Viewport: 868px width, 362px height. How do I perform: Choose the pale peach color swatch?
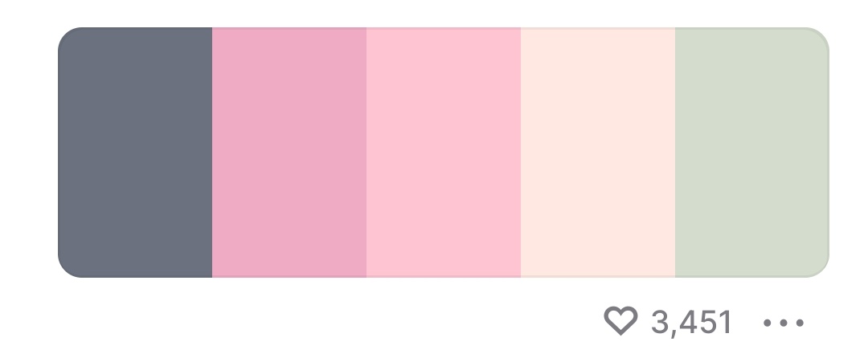point(598,153)
